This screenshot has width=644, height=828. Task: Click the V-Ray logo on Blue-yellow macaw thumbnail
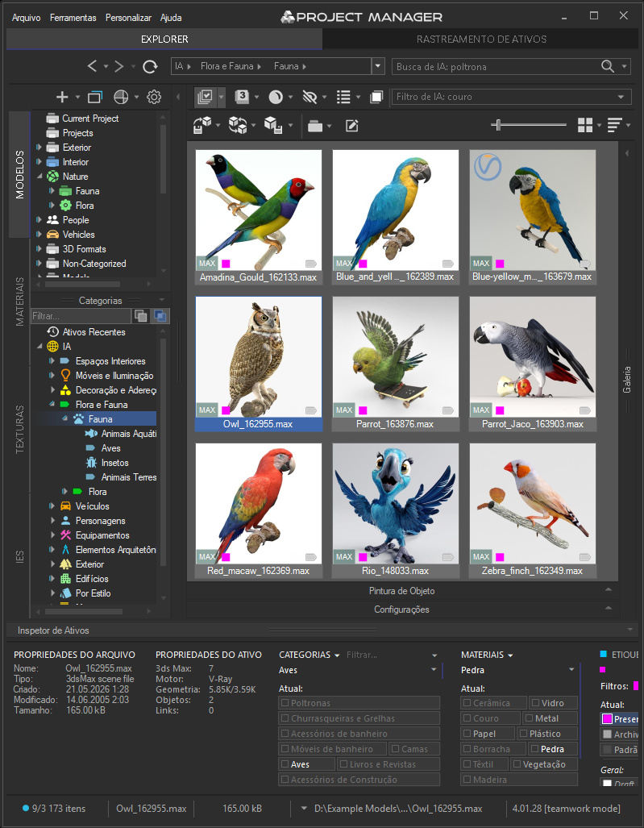487,167
